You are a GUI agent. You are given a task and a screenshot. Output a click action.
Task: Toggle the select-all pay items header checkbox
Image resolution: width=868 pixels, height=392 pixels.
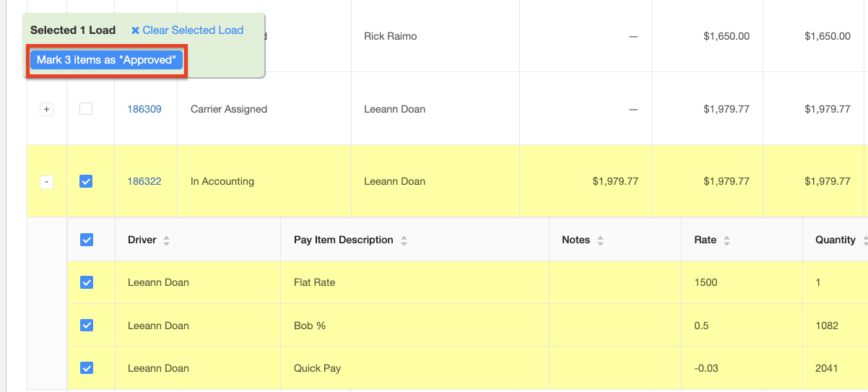87,240
